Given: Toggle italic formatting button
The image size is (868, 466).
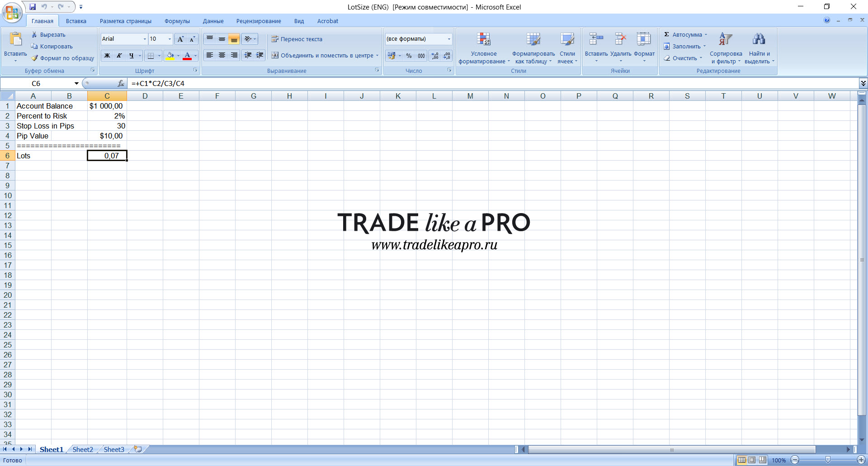Looking at the screenshot, I should 119,56.
